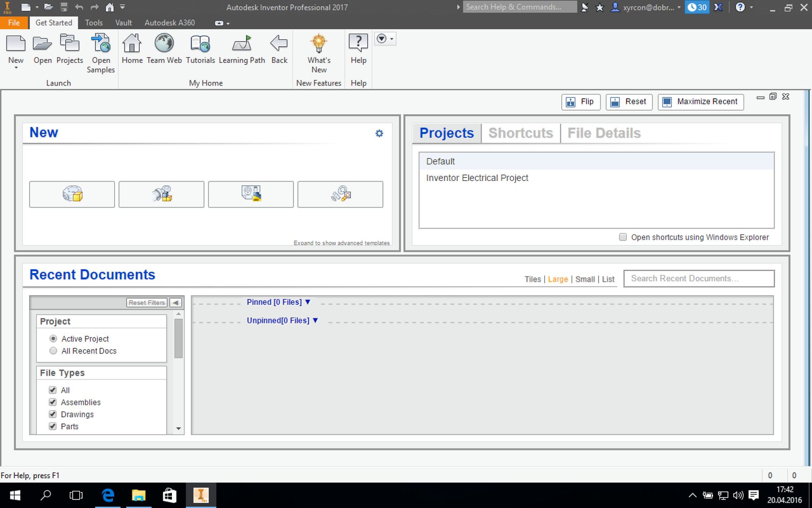
Task: Create new Drawing from template tile
Action: tap(251, 194)
